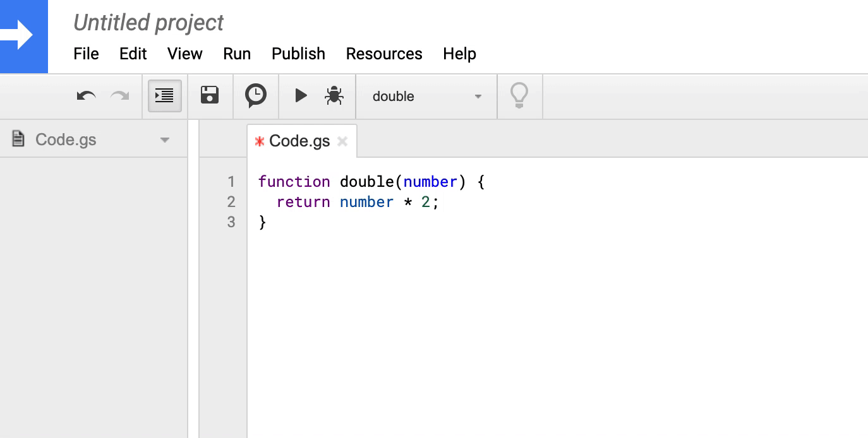Open the View menu
This screenshot has height=438, width=868.
[184, 54]
